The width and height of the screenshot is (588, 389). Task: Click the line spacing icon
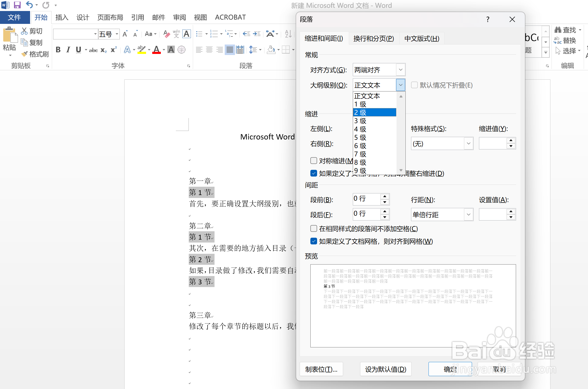(254, 49)
